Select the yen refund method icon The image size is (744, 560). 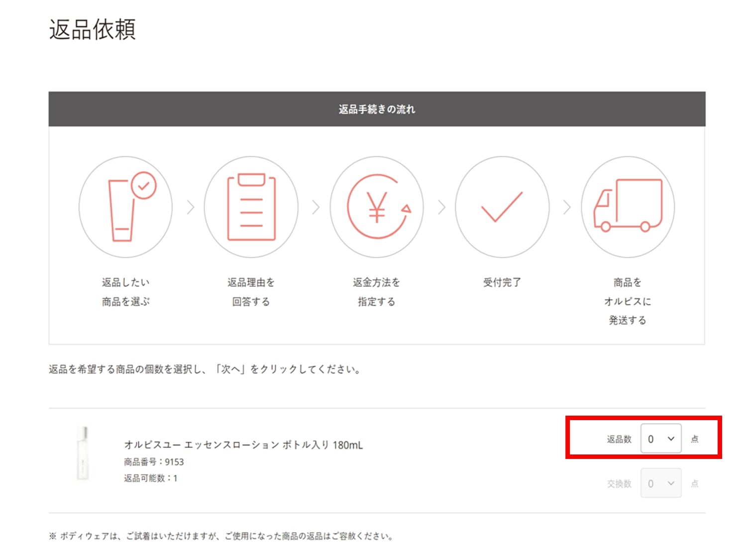(377, 207)
